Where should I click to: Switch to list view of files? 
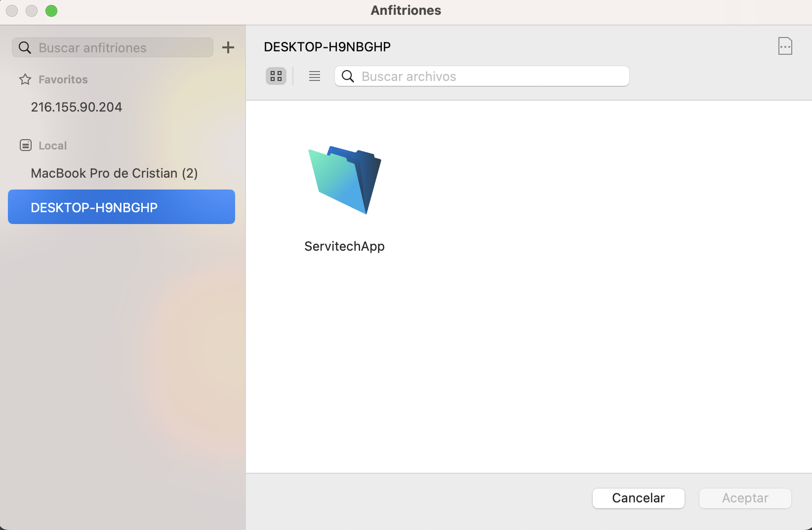click(x=315, y=76)
